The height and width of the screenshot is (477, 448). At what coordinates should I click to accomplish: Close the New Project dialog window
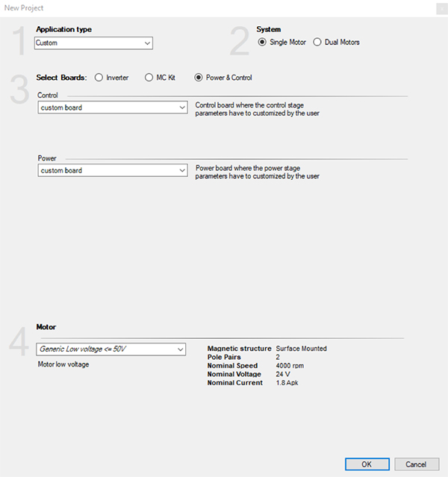(x=438, y=7)
